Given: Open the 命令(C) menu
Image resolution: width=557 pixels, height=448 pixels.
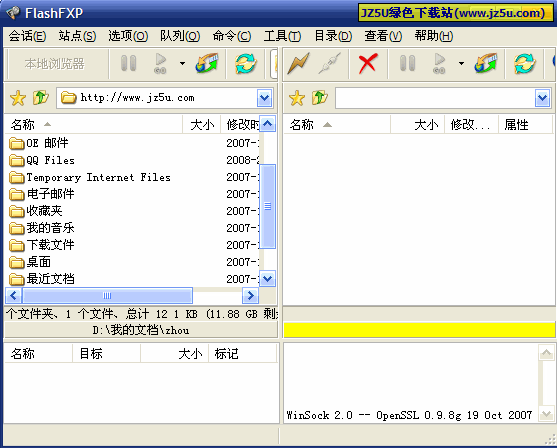Looking at the screenshot, I should [232, 36].
